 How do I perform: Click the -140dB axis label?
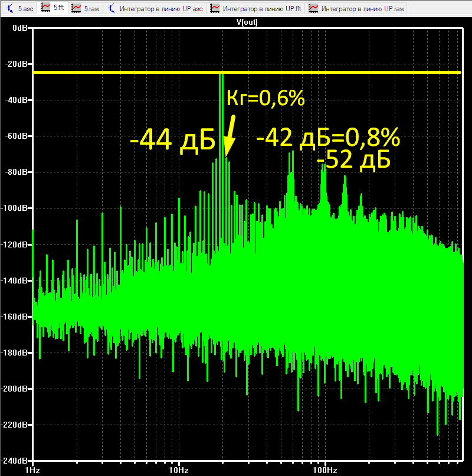pyautogui.click(x=14, y=281)
